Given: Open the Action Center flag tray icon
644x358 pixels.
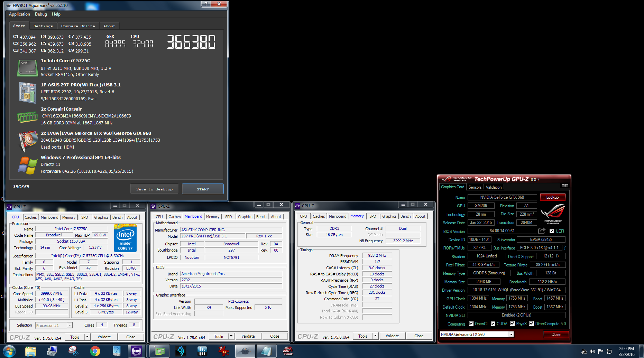Looking at the screenshot, I should pos(601,351).
